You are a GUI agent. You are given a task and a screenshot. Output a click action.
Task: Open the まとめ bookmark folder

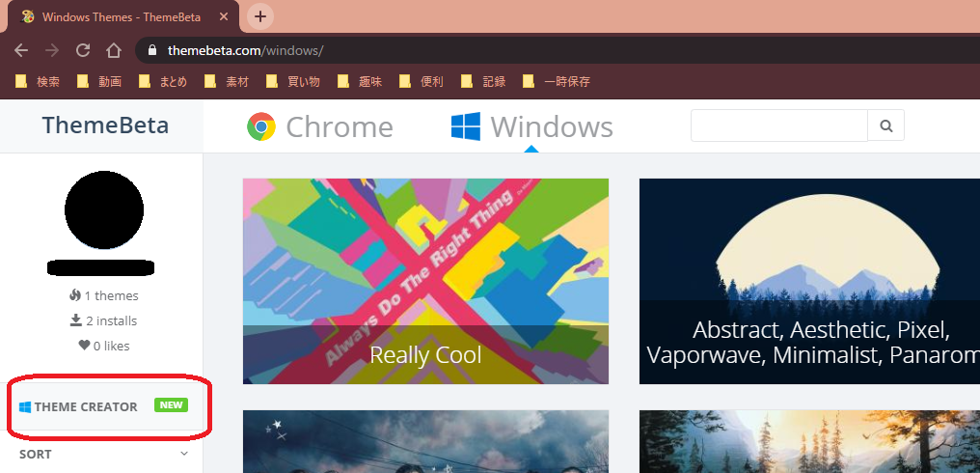click(162, 81)
